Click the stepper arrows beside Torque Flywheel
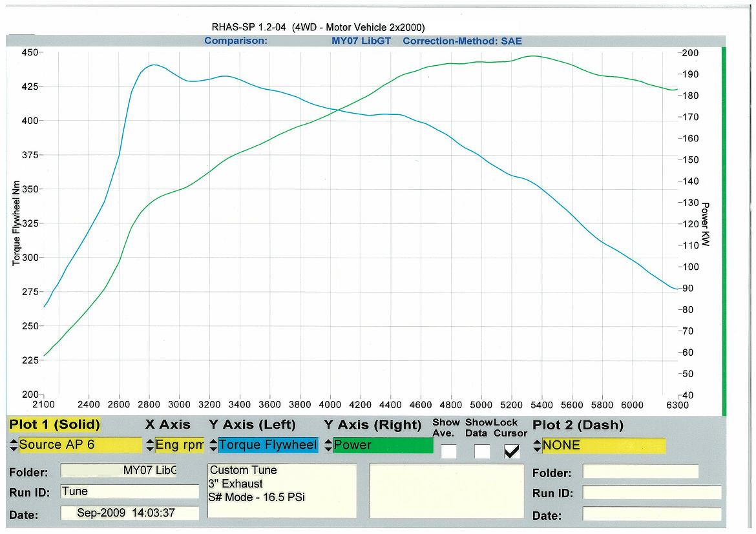756x534 pixels. pyautogui.click(x=214, y=446)
